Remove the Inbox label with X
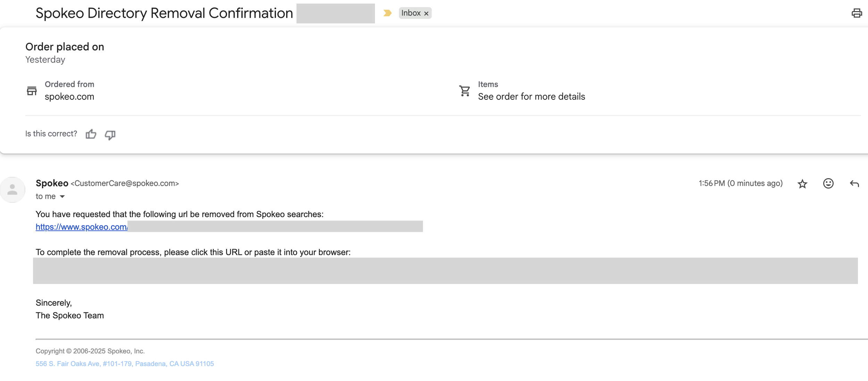 [x=426, y=14]
